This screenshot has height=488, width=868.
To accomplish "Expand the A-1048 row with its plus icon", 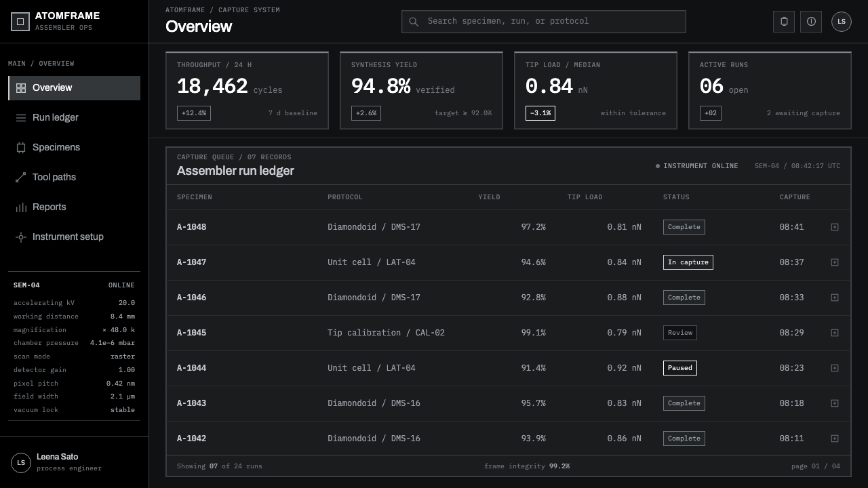I will (x=835, y=227).
